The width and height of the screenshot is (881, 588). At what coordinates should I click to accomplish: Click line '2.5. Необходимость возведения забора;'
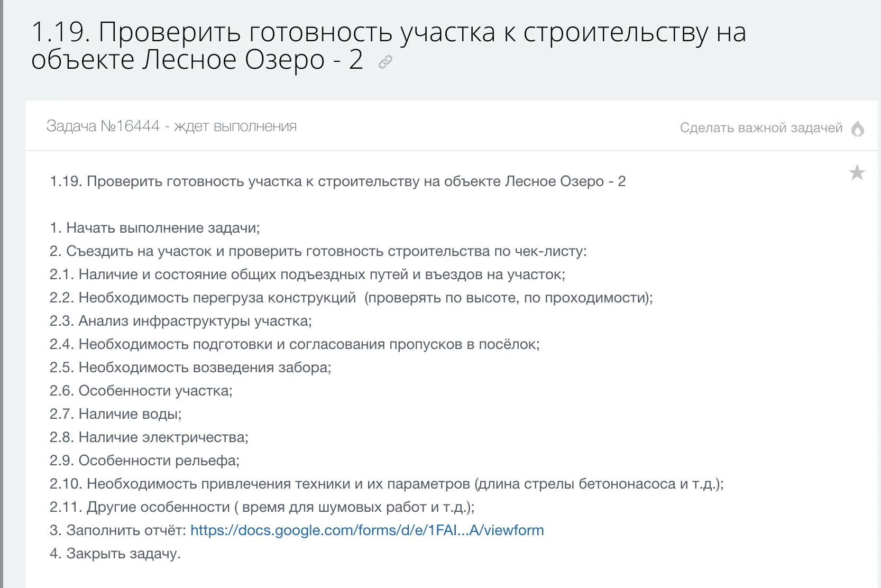pos(190,368)
